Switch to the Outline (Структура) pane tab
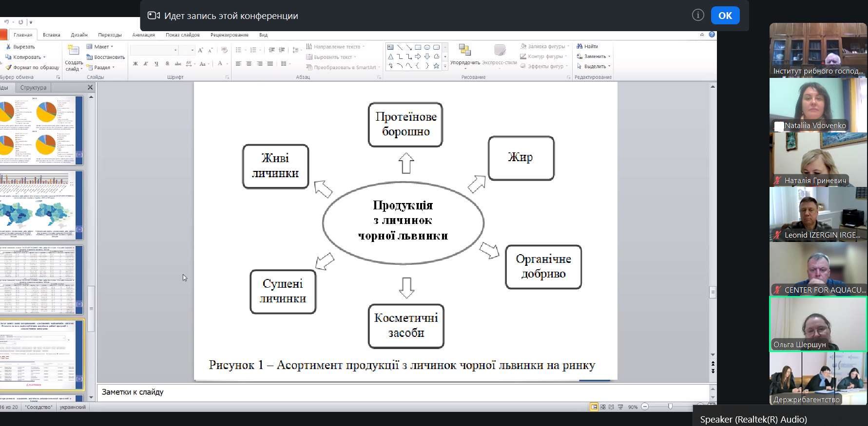Viewport: 868px width, 426px height. tap(33, 88)
